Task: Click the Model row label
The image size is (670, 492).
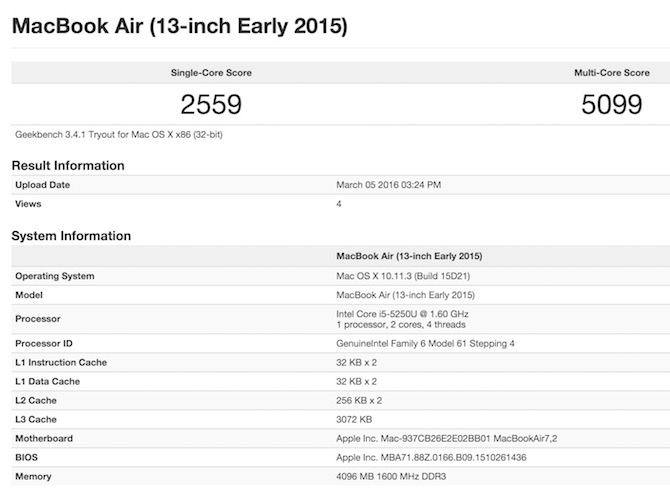Action: (30, 295)
